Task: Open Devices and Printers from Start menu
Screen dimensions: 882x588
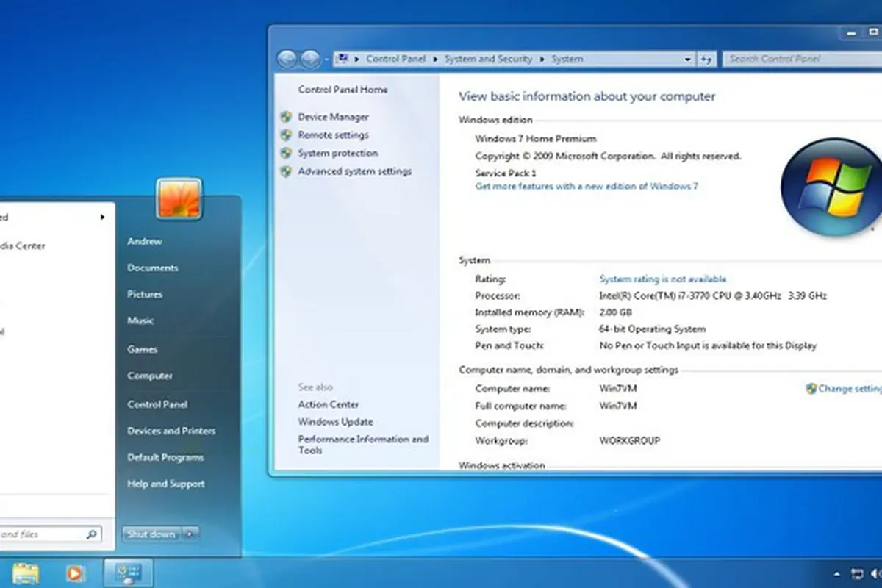Action: [171, 431]
